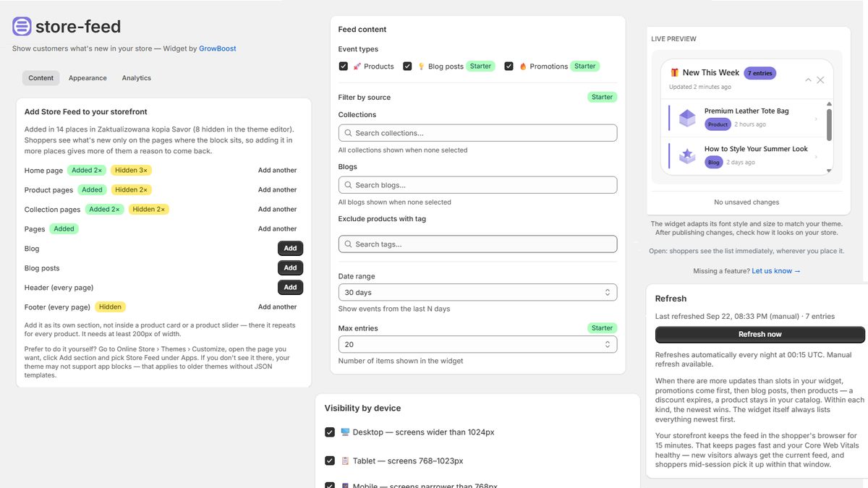
Task: Click the lightbulb emoji beside Blog posts
Action: (421, 67)
